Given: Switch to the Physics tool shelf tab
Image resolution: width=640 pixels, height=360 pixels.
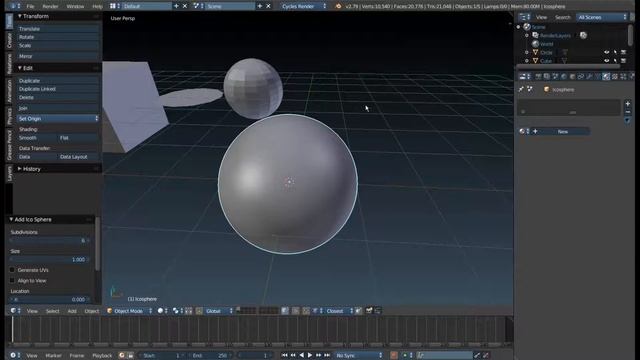Looking at the screenshot, I should coord(9,116).
